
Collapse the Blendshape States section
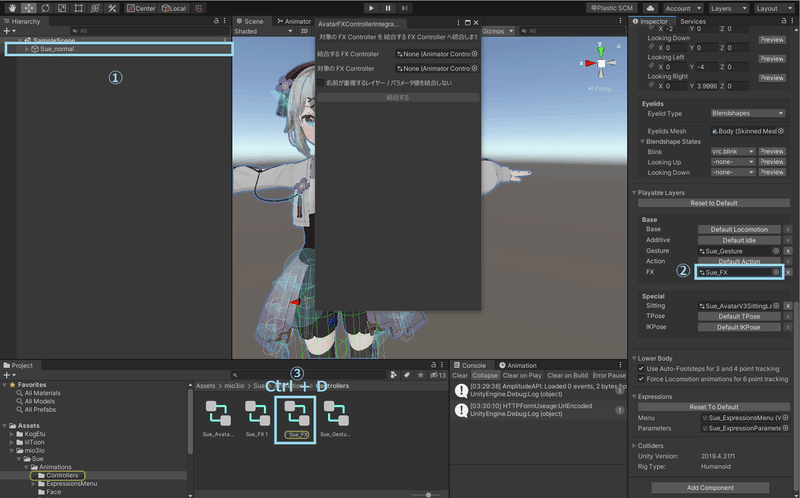click(643, 141)
